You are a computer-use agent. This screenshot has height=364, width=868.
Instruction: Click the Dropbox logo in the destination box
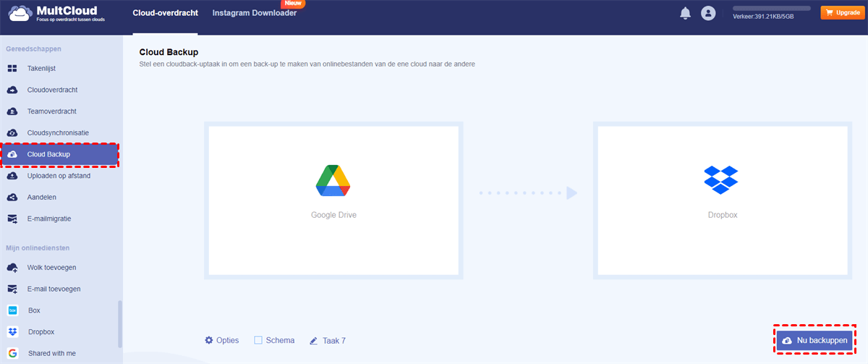(x=721, y=179)
